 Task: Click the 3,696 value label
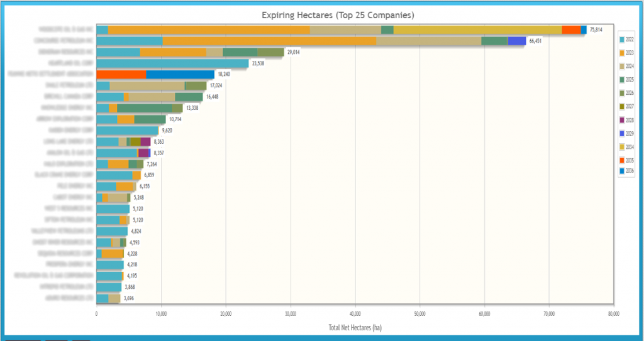[x=130, y=298]
